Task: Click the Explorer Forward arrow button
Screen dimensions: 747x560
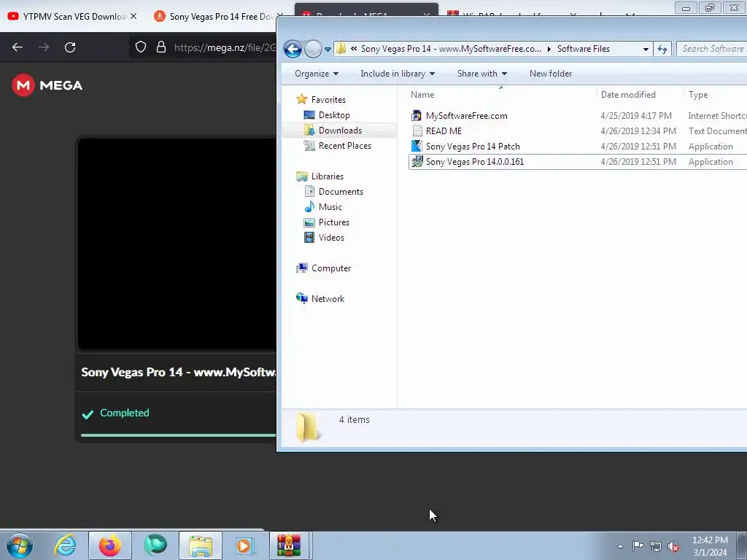Action: (x=313, y=49)
